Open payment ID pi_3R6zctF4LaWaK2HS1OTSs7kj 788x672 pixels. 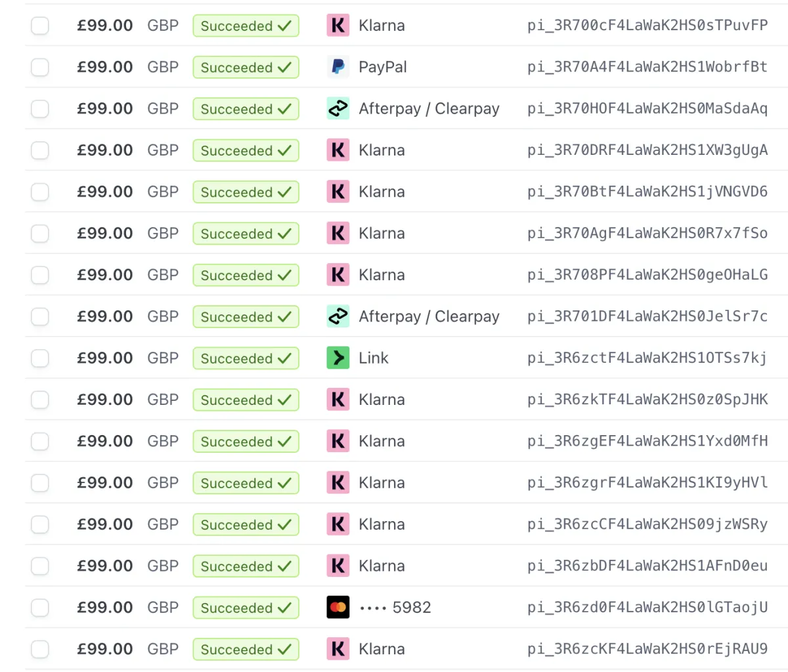tap(647, 358)
